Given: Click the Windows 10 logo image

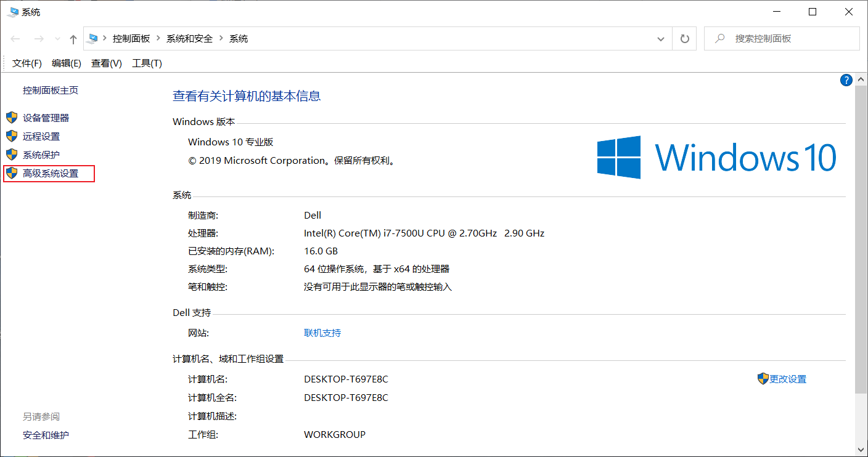Looking at the screenshot, I should [x=717, y=157].
